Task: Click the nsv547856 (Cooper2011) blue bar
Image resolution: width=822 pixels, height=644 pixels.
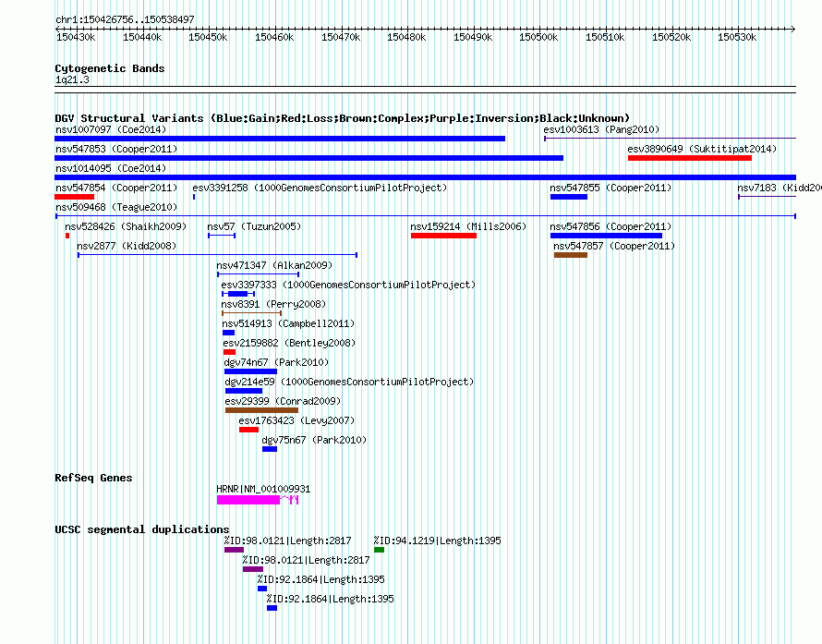Action: coord(606,236)
